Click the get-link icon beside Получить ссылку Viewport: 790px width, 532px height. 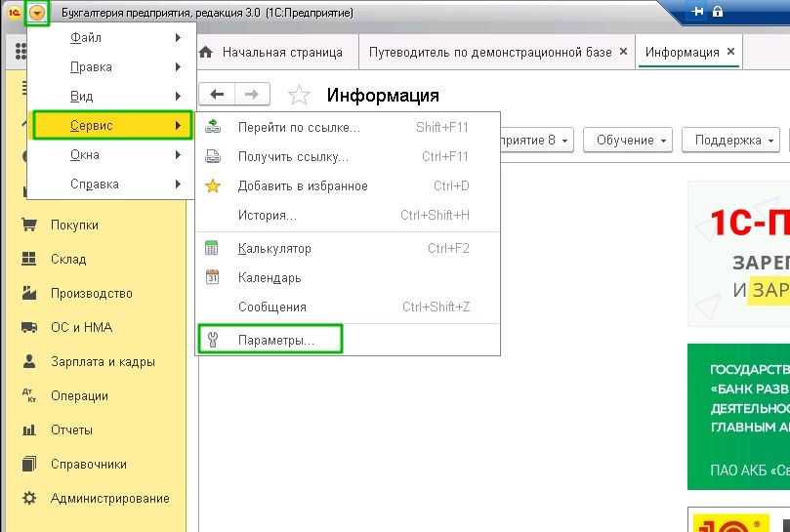(x=213, y=156)
